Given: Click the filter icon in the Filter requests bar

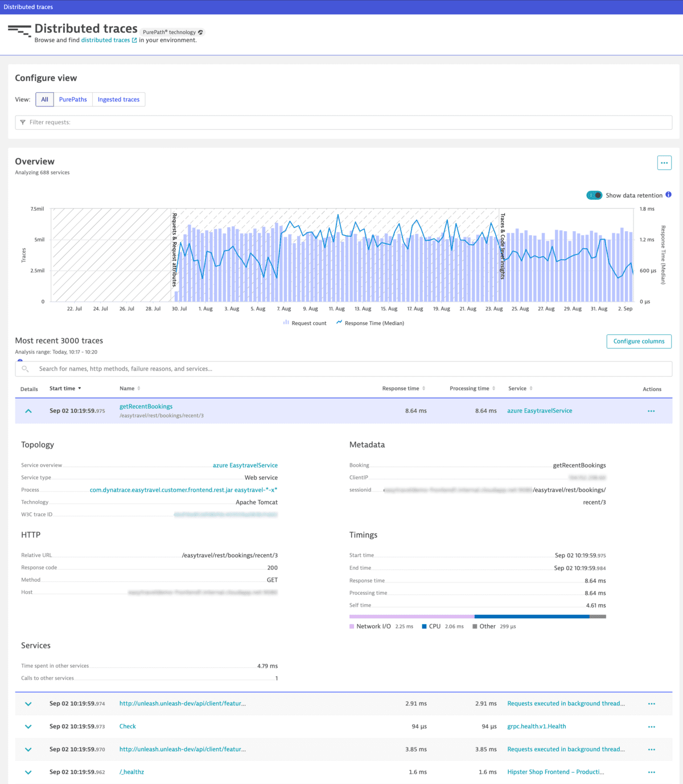Looking at the screenshot, I should (x=23, y=122).
